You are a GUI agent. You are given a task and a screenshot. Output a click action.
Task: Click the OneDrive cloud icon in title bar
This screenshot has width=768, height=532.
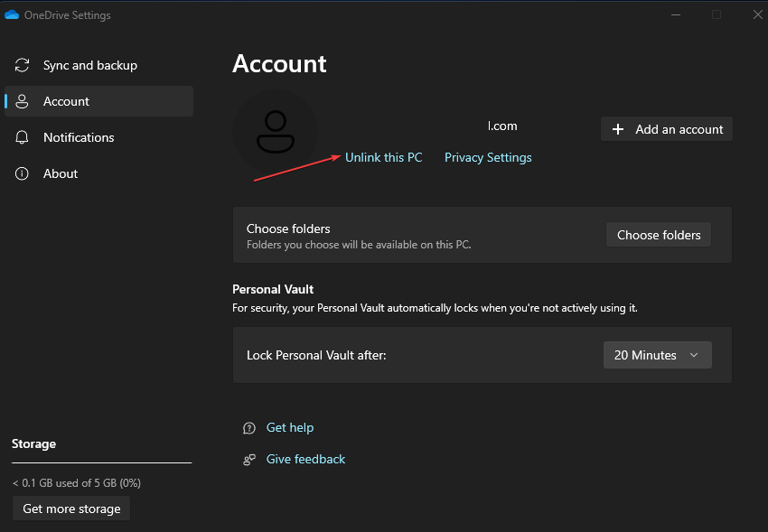click(12, 15)
